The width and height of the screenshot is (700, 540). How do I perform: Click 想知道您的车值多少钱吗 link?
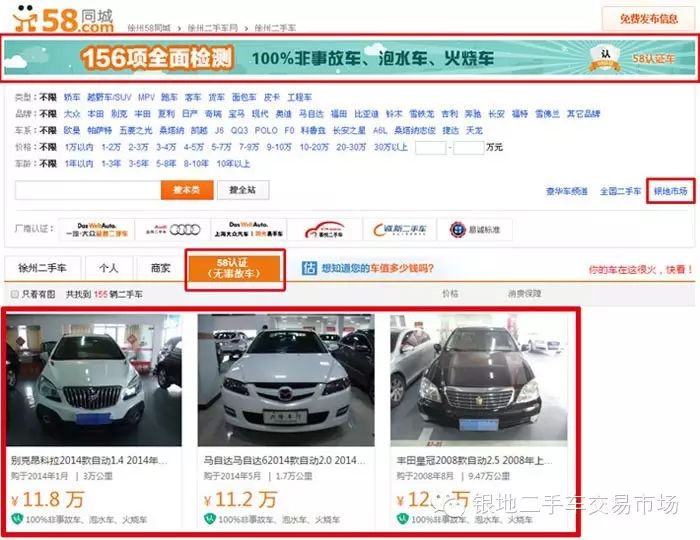click(x=378, y=268)
